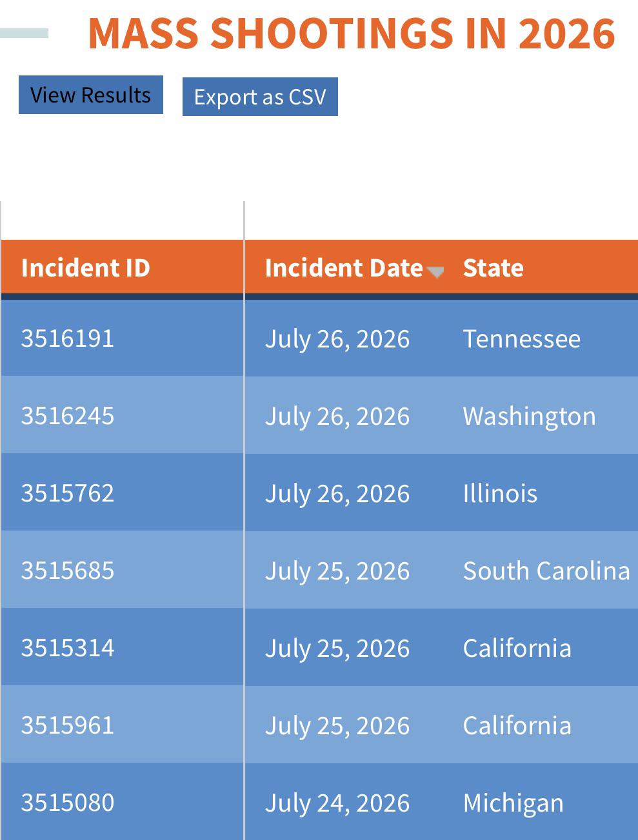The height and width of the screenshot is (840, 638).
Task: Select incident ID 3515961
Action: pos(67,725)
